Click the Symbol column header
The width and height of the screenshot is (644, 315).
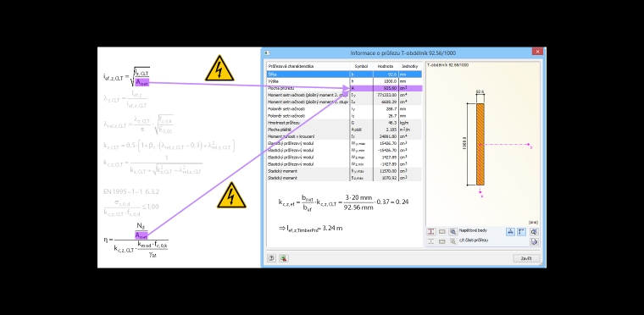coord(362,66)
